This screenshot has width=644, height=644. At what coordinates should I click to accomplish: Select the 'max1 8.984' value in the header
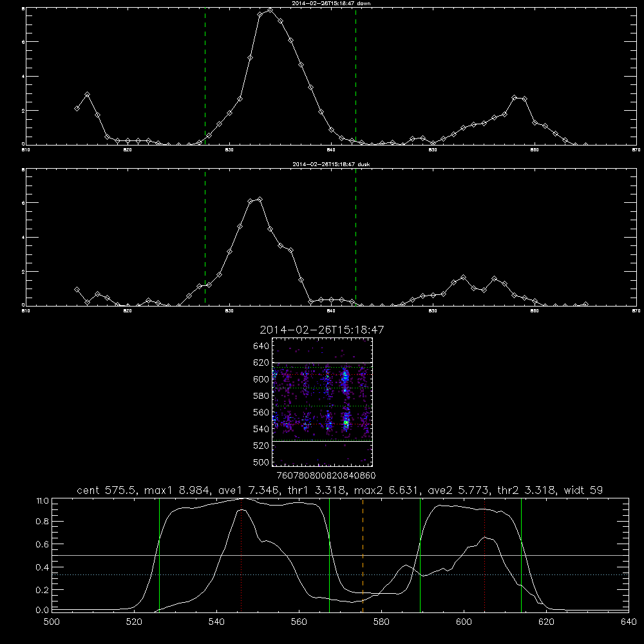pyautogui.click(x=176, y=490)
